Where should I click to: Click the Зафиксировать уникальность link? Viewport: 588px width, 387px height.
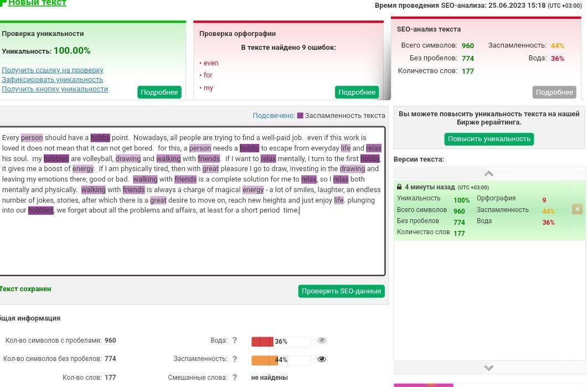coord(53,80)
